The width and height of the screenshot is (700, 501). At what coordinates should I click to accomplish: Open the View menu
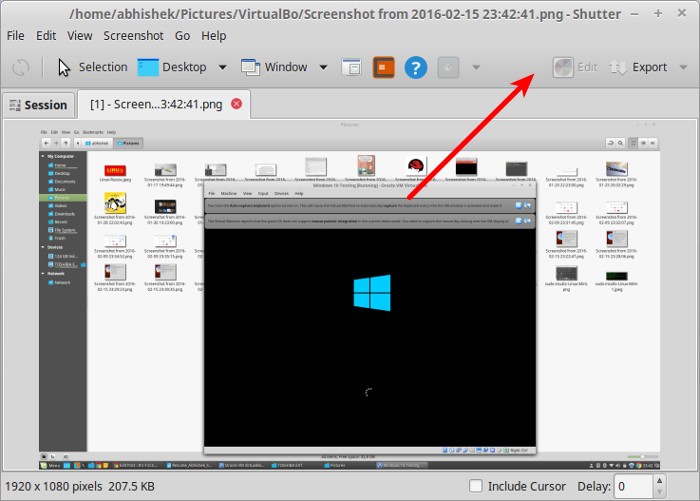tap(80, 36)
